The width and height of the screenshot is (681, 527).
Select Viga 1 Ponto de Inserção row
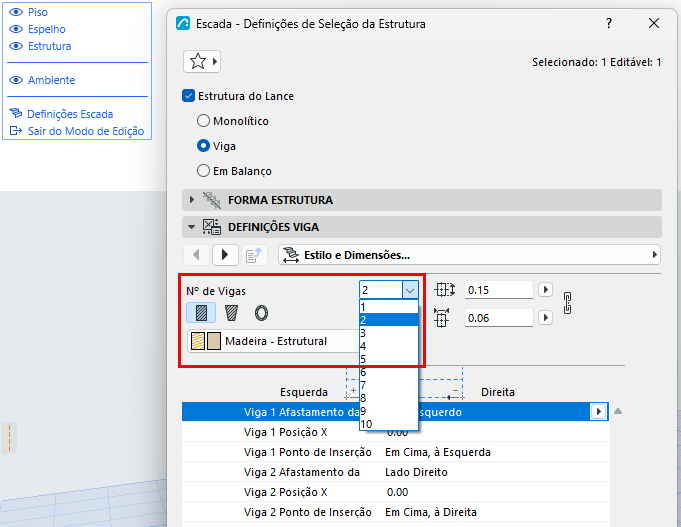(x=395, y=452)
